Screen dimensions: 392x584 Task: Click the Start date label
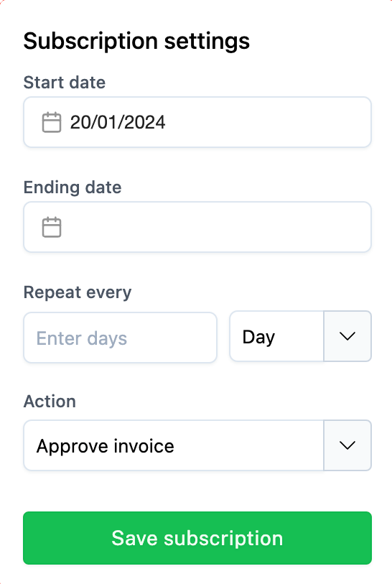pyautogui.click(x=65, y=83)
